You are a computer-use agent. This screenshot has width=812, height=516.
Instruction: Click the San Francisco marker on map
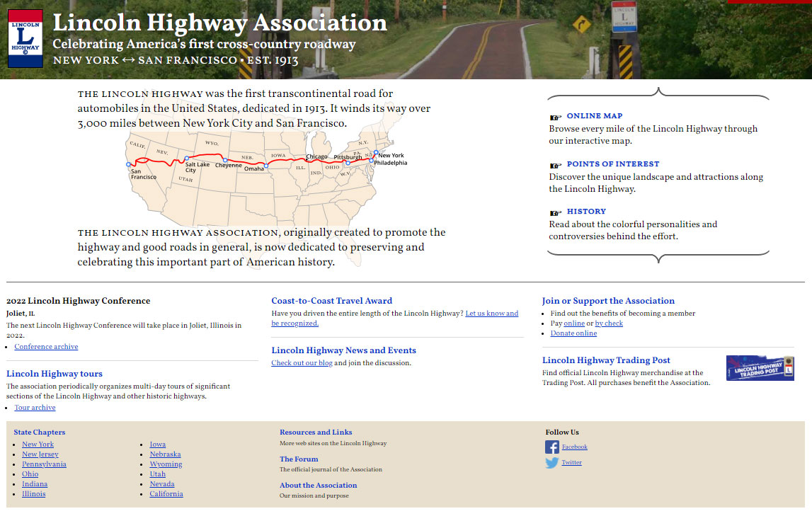pos(128,165)
